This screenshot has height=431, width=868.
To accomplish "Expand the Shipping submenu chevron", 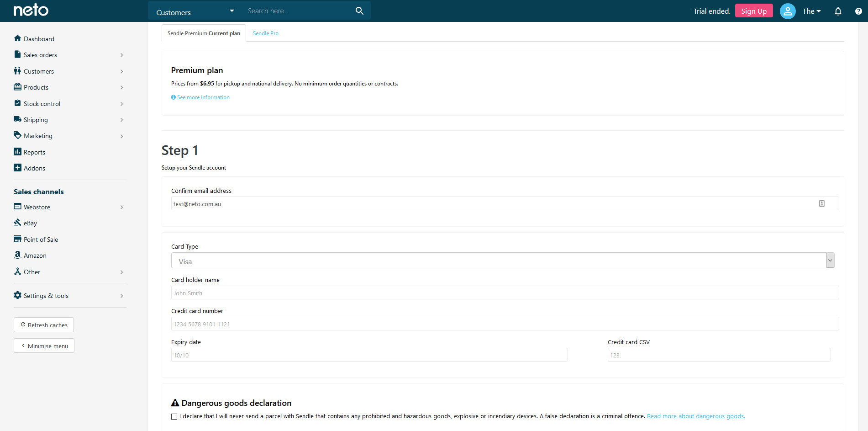I will 122,120.
